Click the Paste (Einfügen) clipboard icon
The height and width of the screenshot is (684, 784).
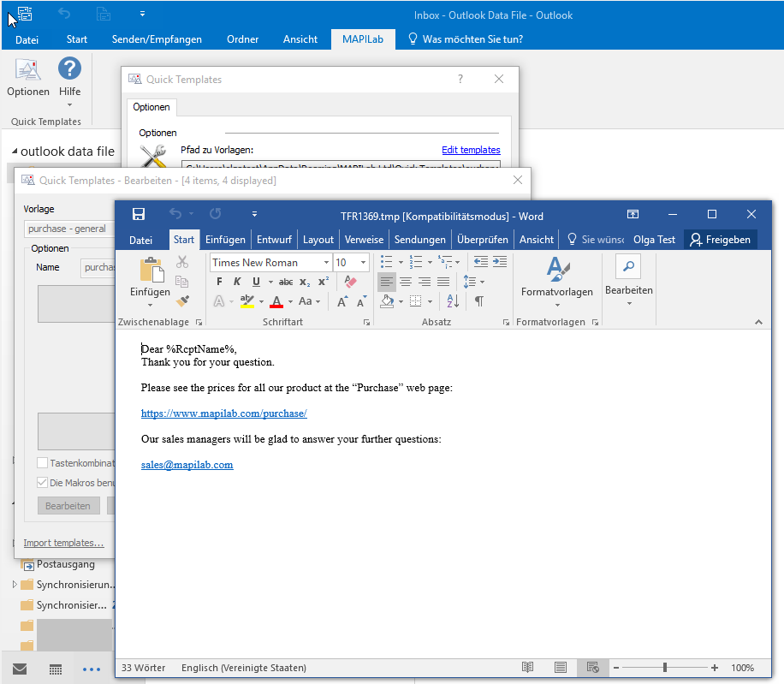[150, 270]
